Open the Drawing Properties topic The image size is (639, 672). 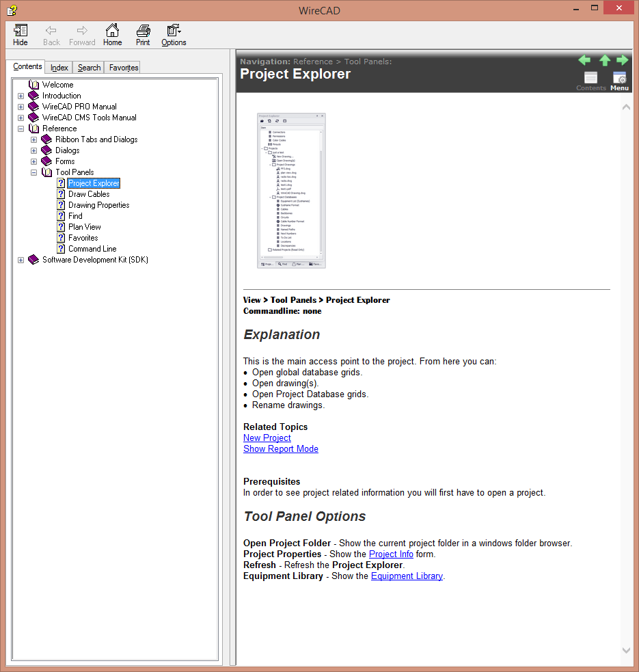(x=99, y=205)
